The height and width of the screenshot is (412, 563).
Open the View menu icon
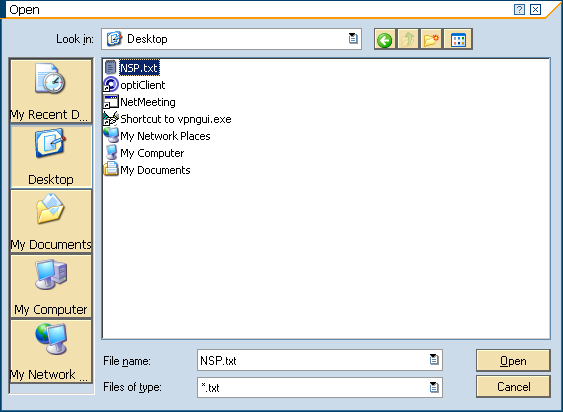click(458, 39)
